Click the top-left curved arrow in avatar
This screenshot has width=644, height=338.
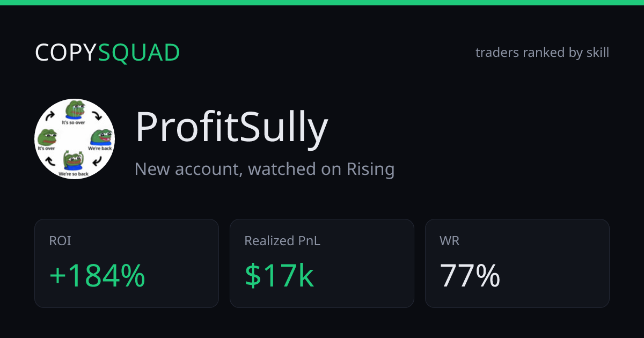click(x=50, y=115)
